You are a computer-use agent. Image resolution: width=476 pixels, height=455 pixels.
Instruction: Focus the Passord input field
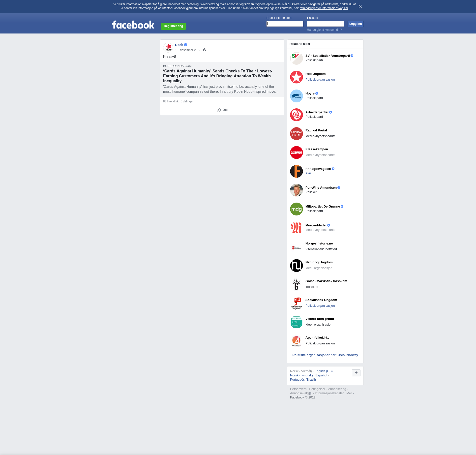[x=326, y=24]
